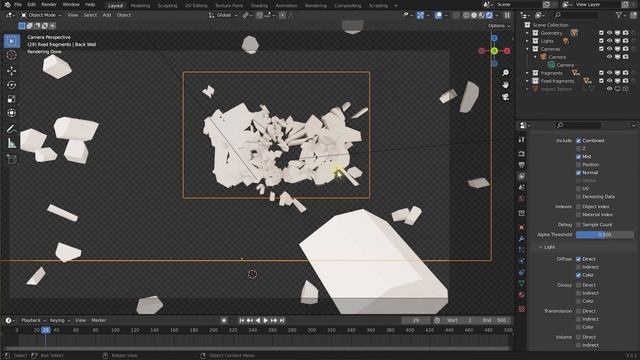The image size is (640, 360).
Task: Select the Add Cube tool
Action: (x=11, y=159)
